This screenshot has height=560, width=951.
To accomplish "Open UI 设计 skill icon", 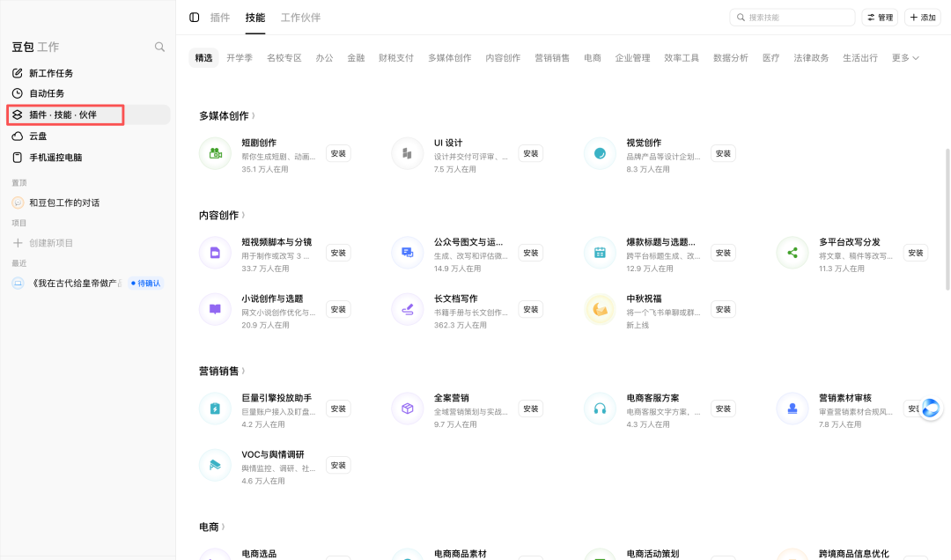I will tap(407, 153).
